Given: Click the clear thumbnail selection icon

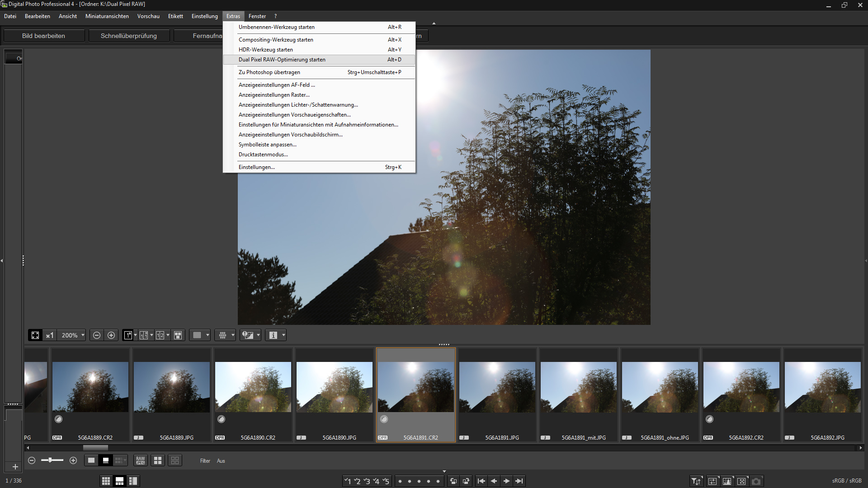Looking at the screenshot, I should [x=175, y=460].
